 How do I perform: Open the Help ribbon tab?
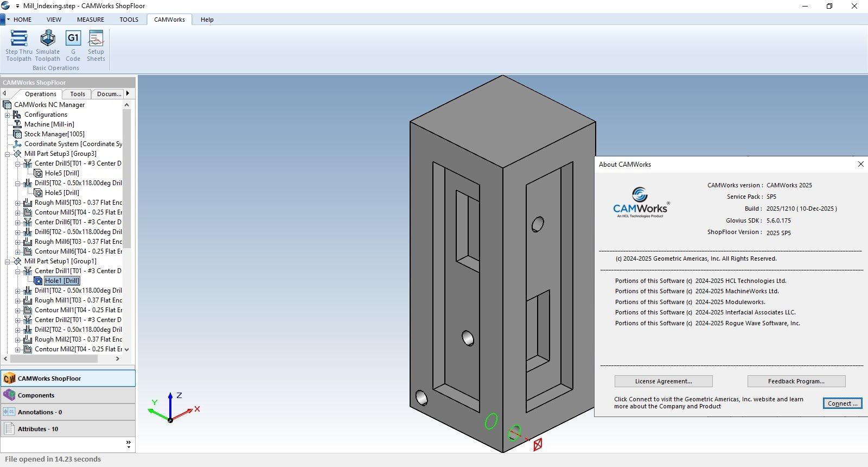click(x=207, y=20)
